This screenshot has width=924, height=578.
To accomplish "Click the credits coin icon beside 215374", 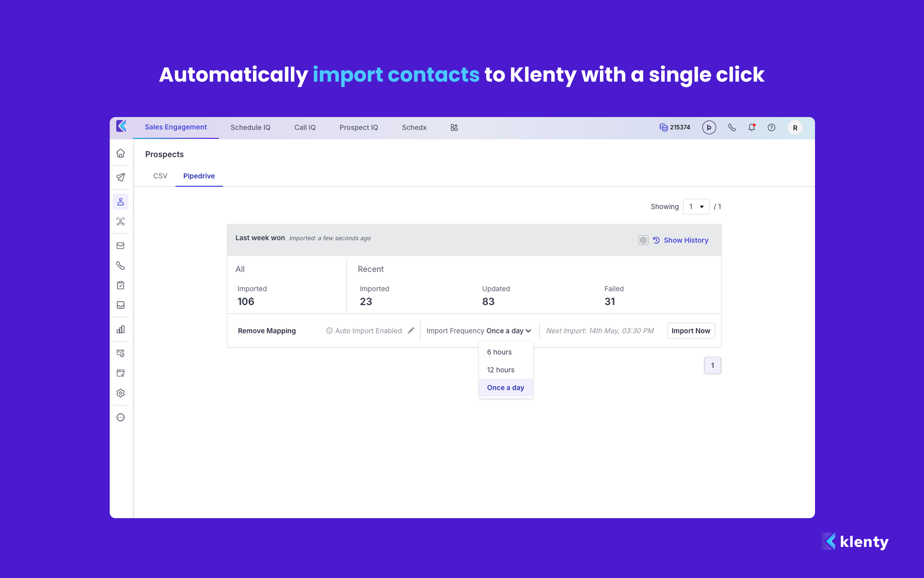I will point(664,128).
